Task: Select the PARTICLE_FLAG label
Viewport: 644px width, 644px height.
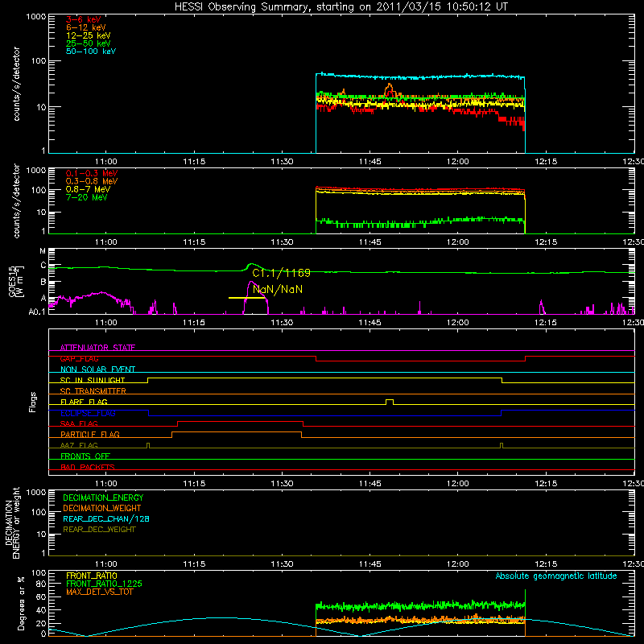Action: pos(90,434)
